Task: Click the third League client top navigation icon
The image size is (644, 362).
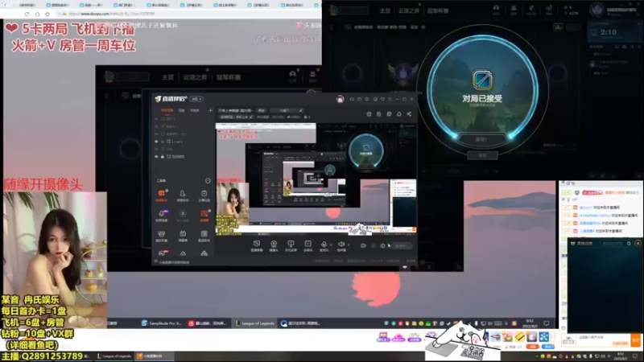Action: tap(531, 10)
